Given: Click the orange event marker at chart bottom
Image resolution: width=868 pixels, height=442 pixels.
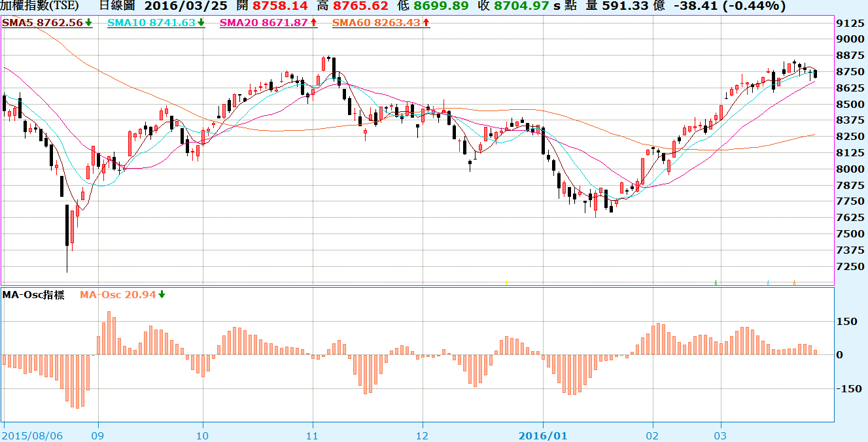Looking at the screenshot, I should (x=793, y=282).
